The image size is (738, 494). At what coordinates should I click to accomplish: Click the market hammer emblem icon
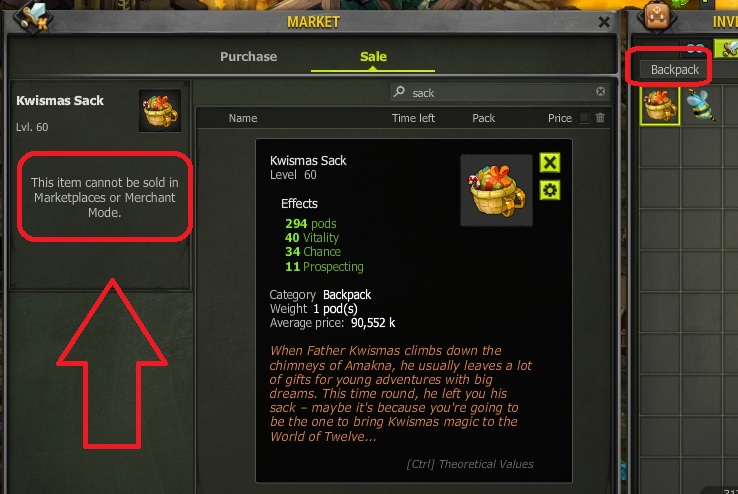click(x=33, y=17)
